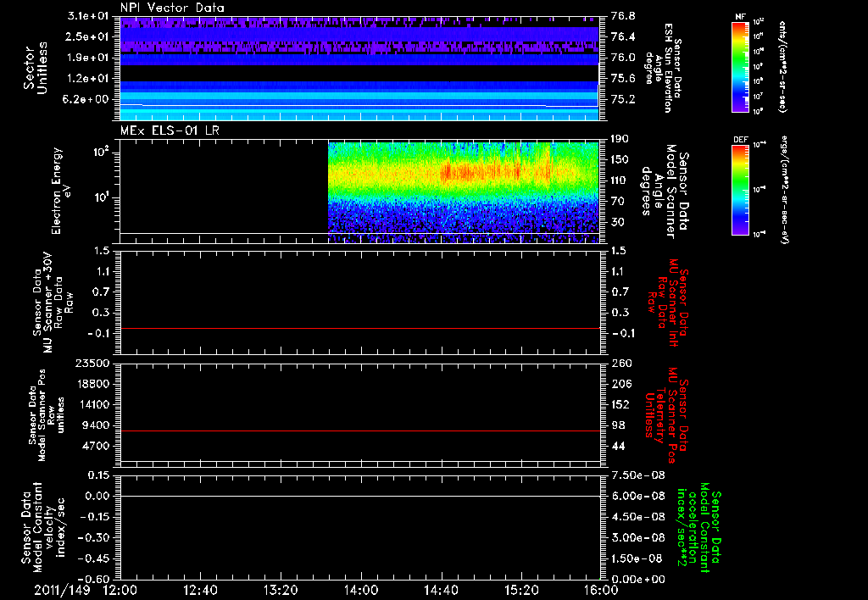Click the 15:20 time axis label
The image size is (868, 600).
[x=521, y=590]
